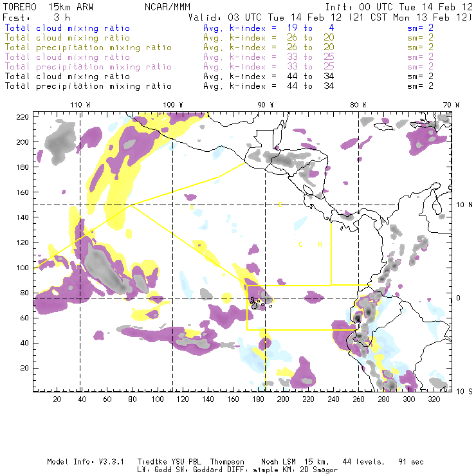Click the Thompson microphysics label in footer
Image resolution: width=476 pixels, height=476 pixels.
coord(226,462)
